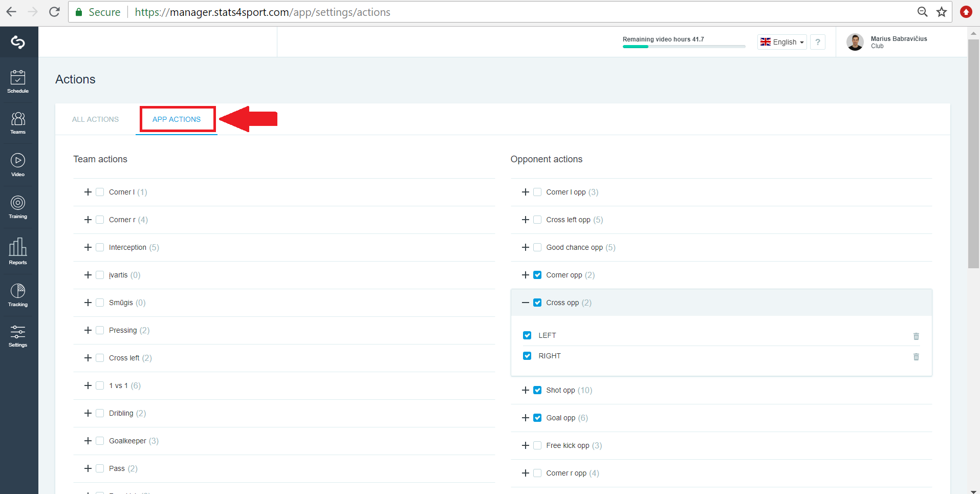Expand the Good chance opp row
The height and width of the screenshot is (494, 980).
tap(526, 247)
